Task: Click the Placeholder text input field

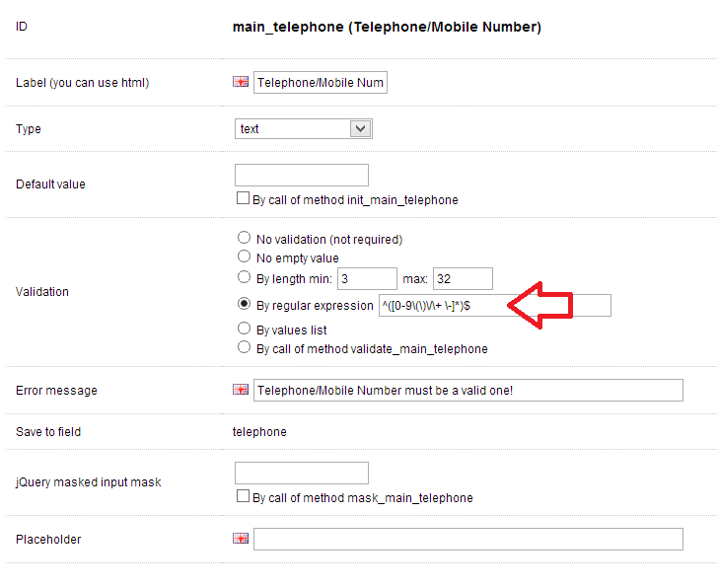Action: [x=467, y=539]
